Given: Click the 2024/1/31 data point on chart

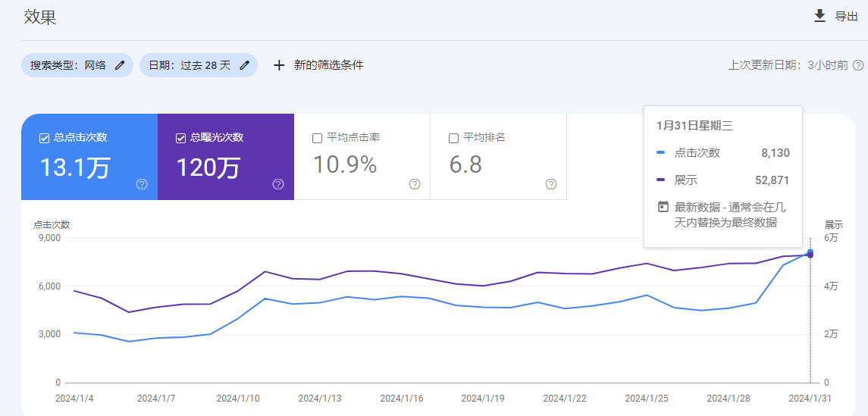Looking at the screenshot, I should pyautogui.click(x=810, y=253).
